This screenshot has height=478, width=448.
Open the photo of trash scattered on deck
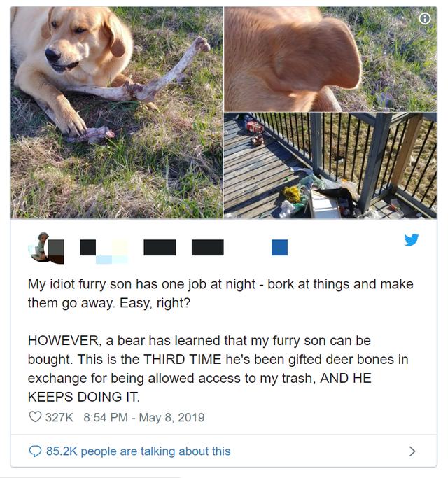click(330, 166)
